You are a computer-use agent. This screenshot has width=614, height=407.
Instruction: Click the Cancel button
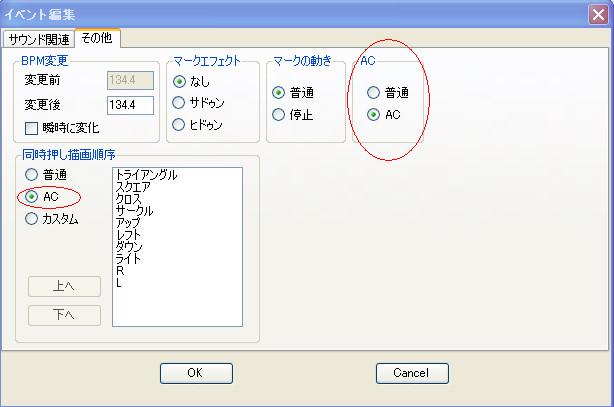pyautogui.click(x=411, y=373)
